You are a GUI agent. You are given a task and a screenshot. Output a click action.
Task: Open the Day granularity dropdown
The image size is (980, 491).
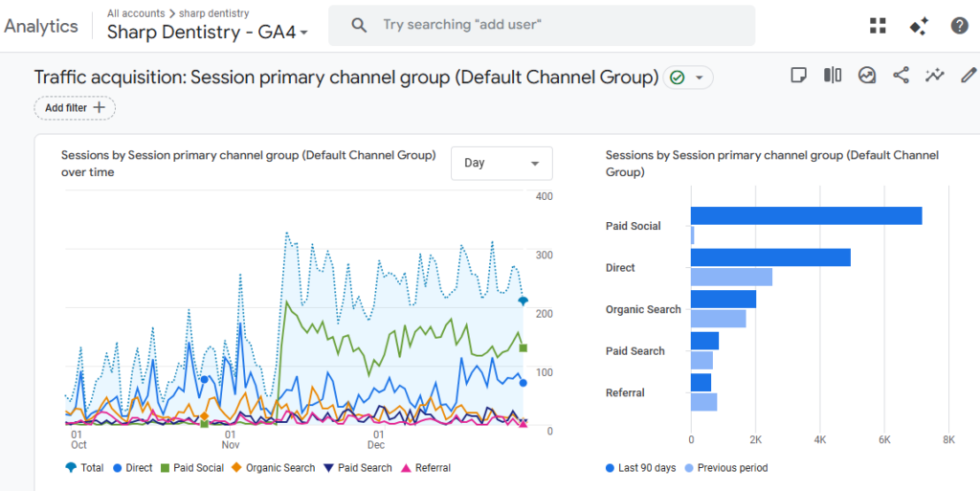501,164
